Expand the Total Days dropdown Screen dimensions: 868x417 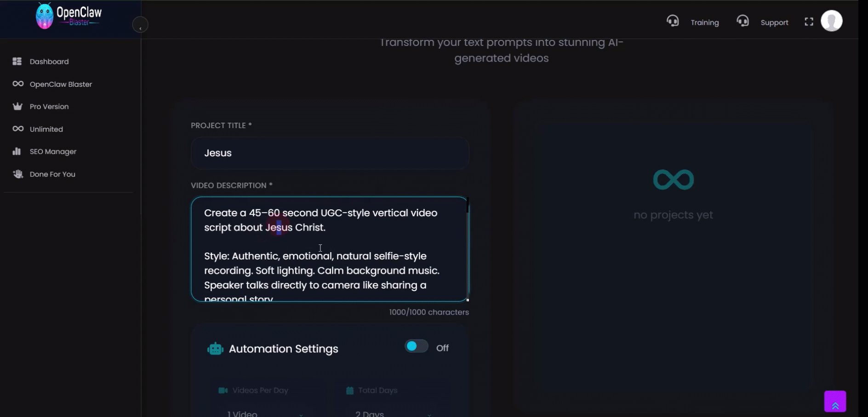click(393, 413)
